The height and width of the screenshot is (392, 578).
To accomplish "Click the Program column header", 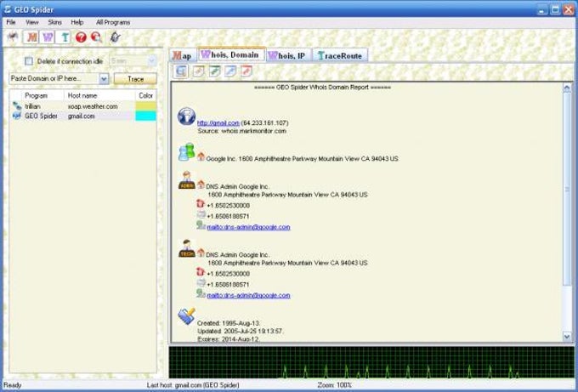I will click(x=36, y=95).
